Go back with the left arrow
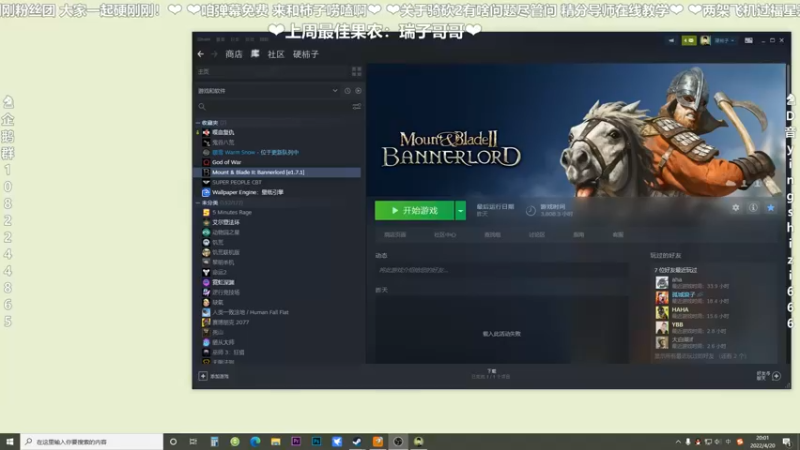The width and height of the screenshot is (800, 450). [201, 54]
